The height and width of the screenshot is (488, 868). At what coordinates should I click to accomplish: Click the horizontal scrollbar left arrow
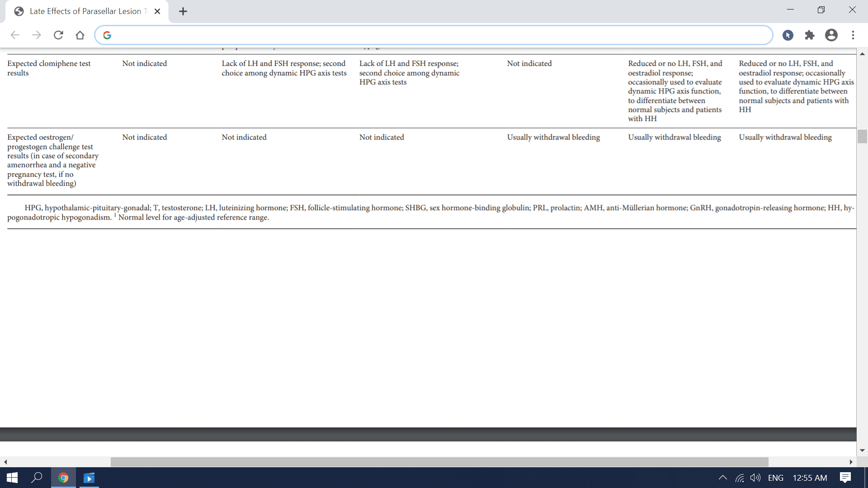5,462
